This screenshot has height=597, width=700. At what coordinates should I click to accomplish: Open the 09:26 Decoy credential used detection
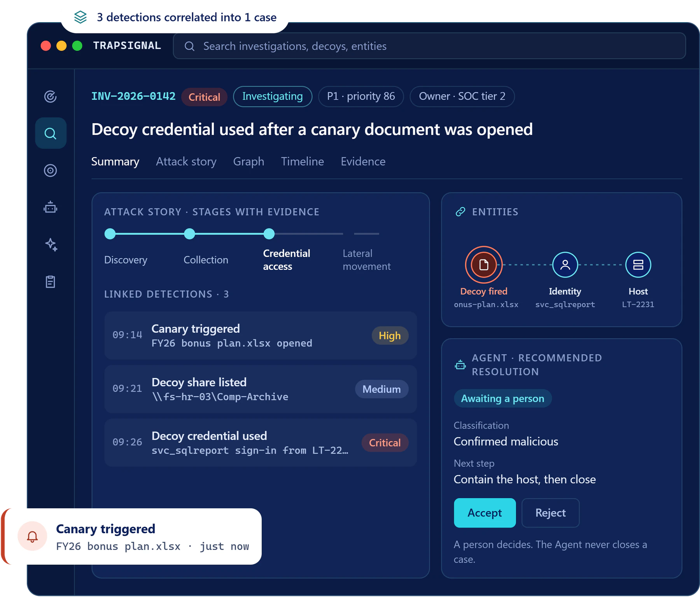click(261, 443)
